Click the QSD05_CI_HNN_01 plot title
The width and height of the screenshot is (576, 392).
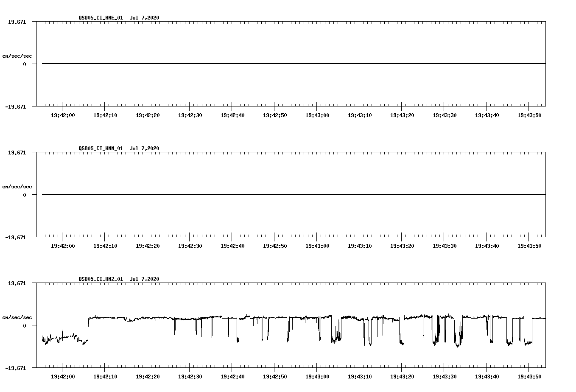[x=119, y=148]
